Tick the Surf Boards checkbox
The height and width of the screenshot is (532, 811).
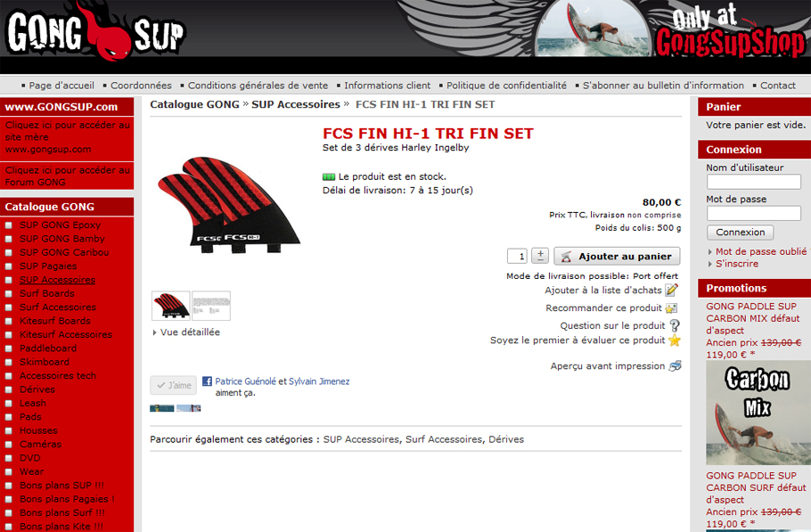(9, 294)
